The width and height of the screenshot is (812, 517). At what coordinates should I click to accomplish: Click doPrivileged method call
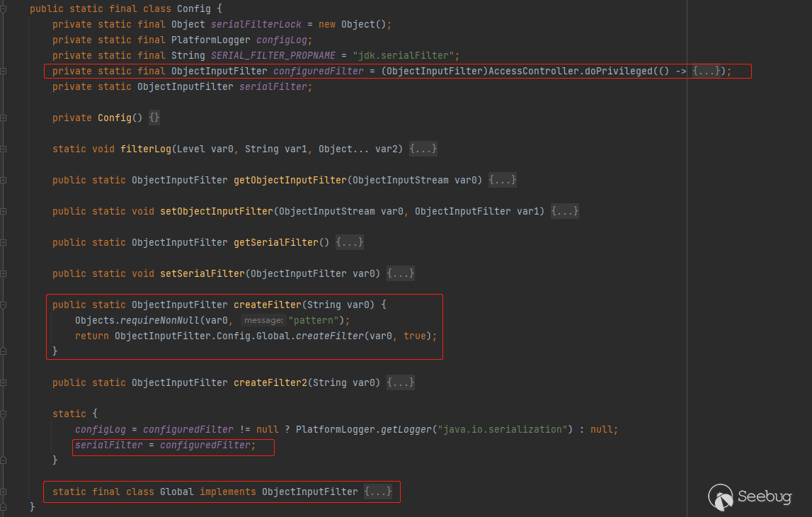click(618, 71)
